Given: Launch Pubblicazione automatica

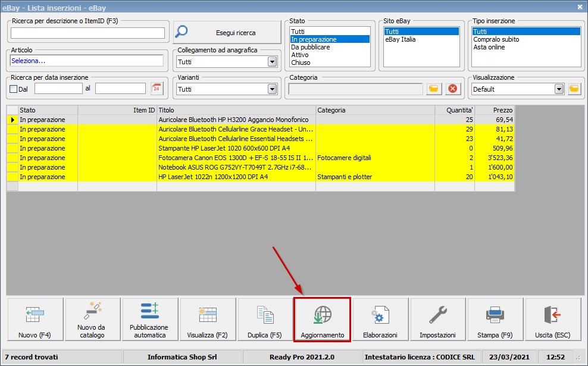Looking at the screenshot, I should (x=150, y=320).
